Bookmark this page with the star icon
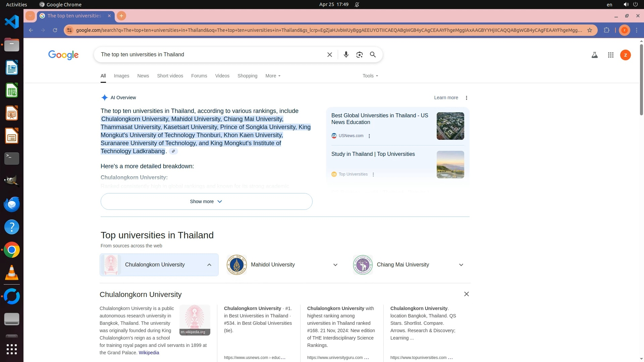The image size is (644, 362). 589,30
